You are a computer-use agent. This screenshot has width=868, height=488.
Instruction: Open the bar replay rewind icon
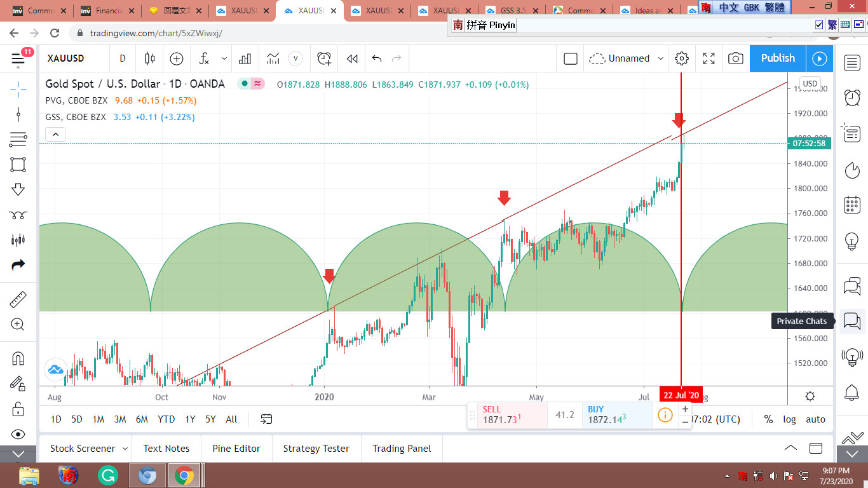pos(352,58)
